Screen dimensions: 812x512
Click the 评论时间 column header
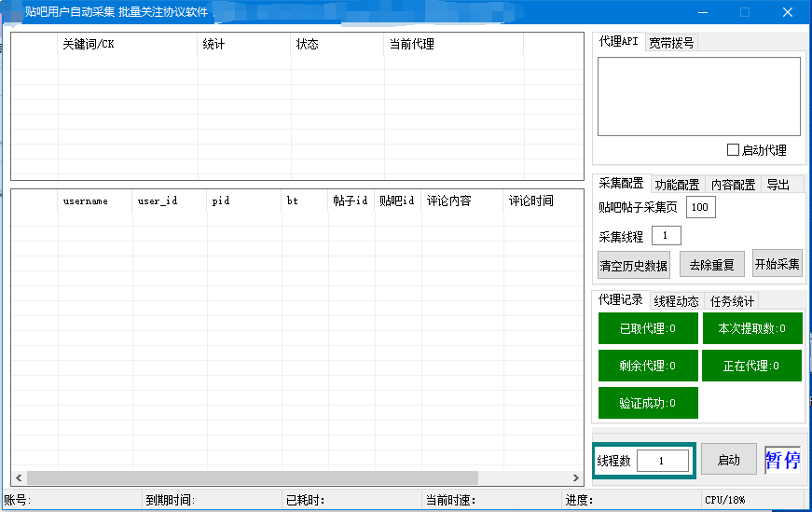544,201
